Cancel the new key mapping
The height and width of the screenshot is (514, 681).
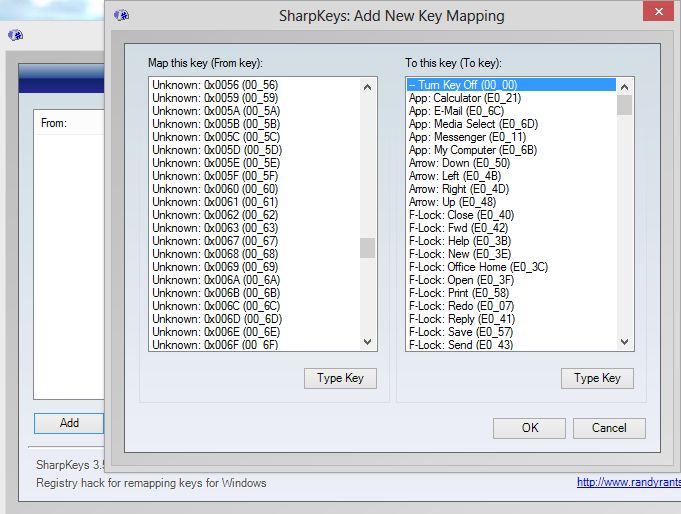tap(609, 428)
